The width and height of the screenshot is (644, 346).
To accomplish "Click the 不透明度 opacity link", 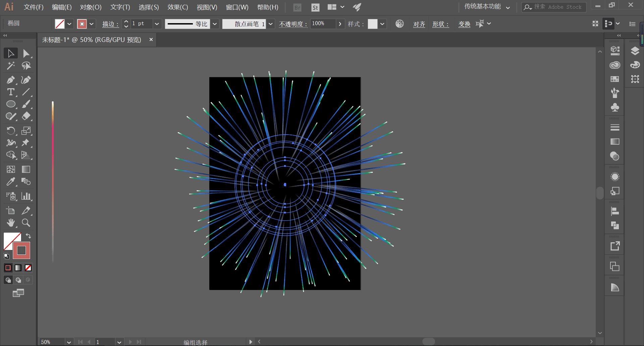I will coord(293,24).
